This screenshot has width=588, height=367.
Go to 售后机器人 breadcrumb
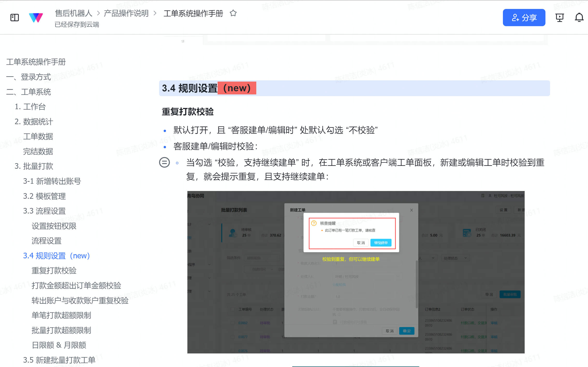tap(73, 13)
